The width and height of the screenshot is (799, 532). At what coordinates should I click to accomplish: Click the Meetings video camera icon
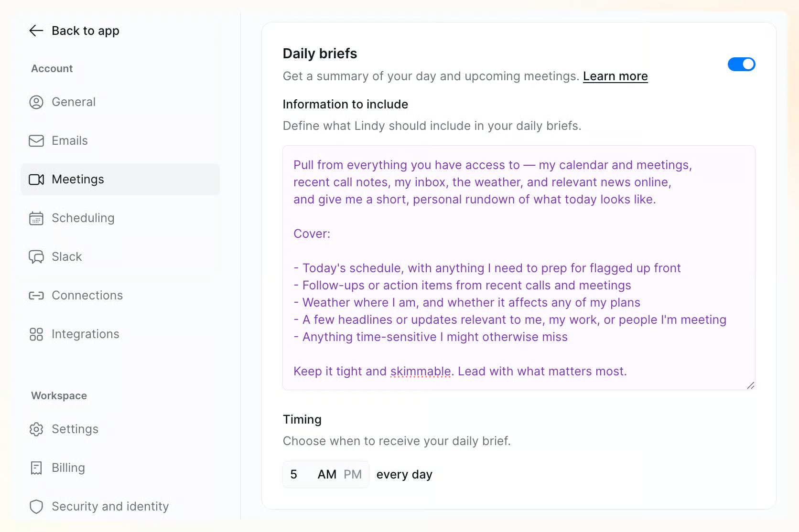[x=36, y=180]
